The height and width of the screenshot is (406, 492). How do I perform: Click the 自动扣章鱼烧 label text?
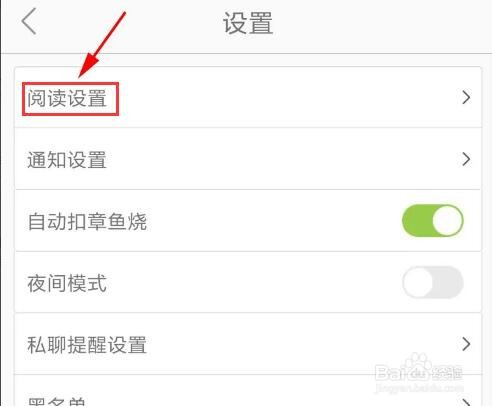pyautogui.click(x=87, y=222)
